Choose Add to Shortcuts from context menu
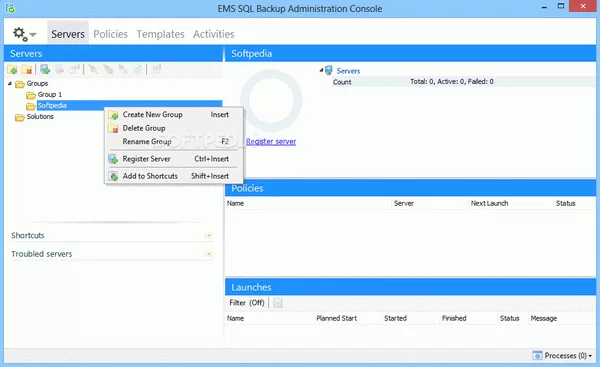 click(174, 176)
